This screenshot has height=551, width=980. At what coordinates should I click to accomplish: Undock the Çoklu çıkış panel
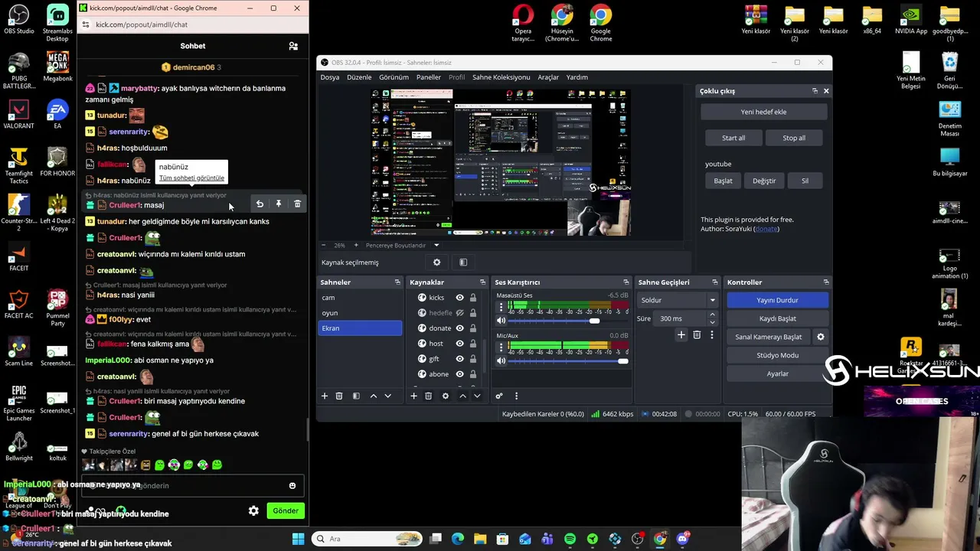tap(815, 91)
